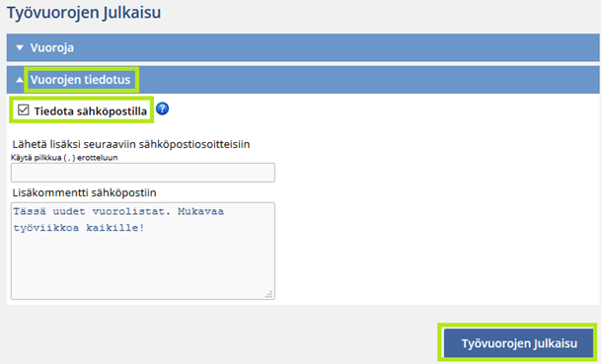Open the Vuoroja section header label

click(52, 47)
